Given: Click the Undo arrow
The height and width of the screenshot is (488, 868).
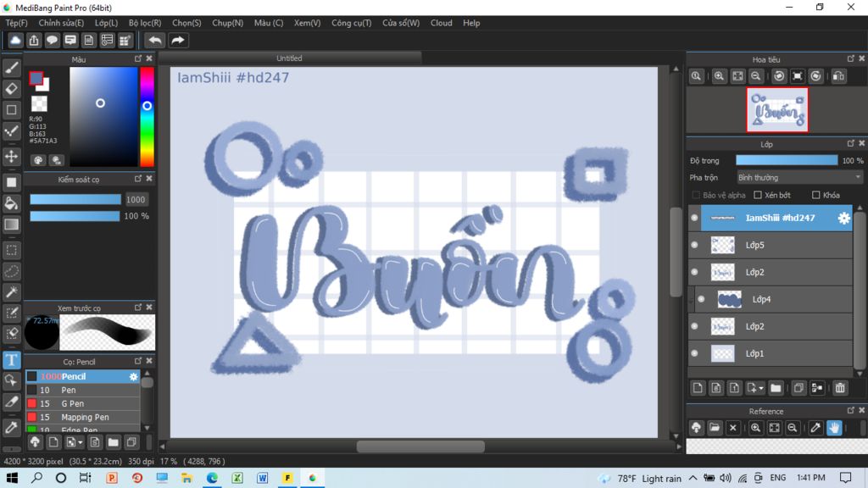Looking at the screenshot, I should 155,41.
